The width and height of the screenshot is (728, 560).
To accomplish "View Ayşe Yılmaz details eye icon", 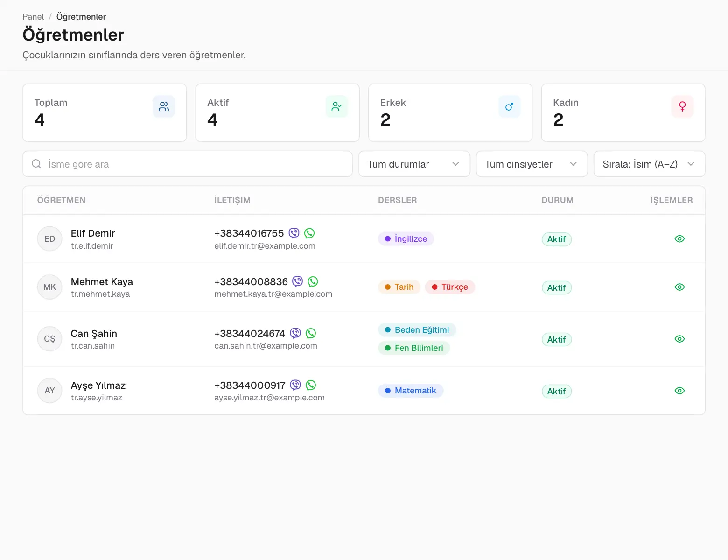I will [x=679, y=391].
